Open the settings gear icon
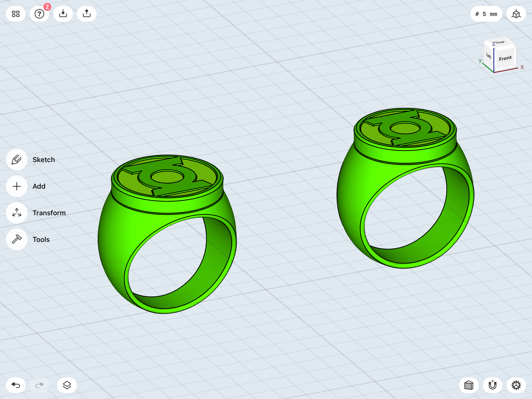This screenshot has height=399, width=532. [x=516, y=385]
